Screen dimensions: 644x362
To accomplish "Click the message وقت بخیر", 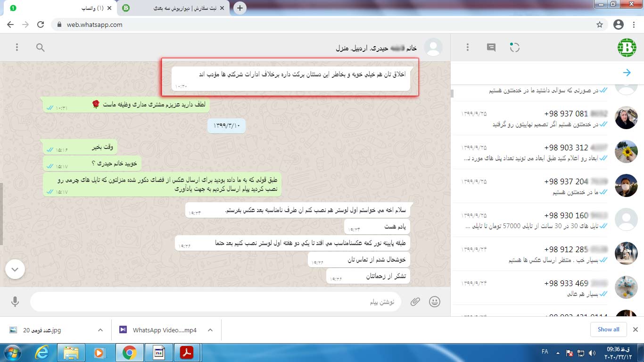I will [79, 148].
